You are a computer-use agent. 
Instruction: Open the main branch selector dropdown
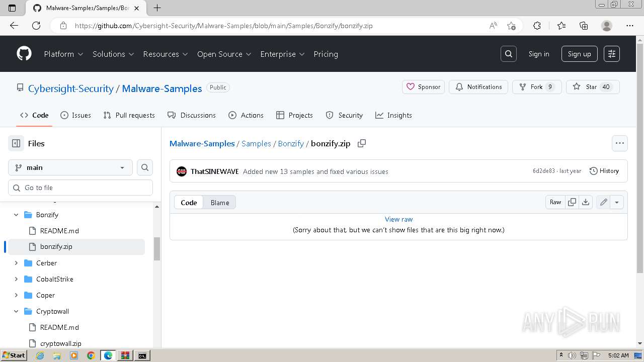[70, 167]
